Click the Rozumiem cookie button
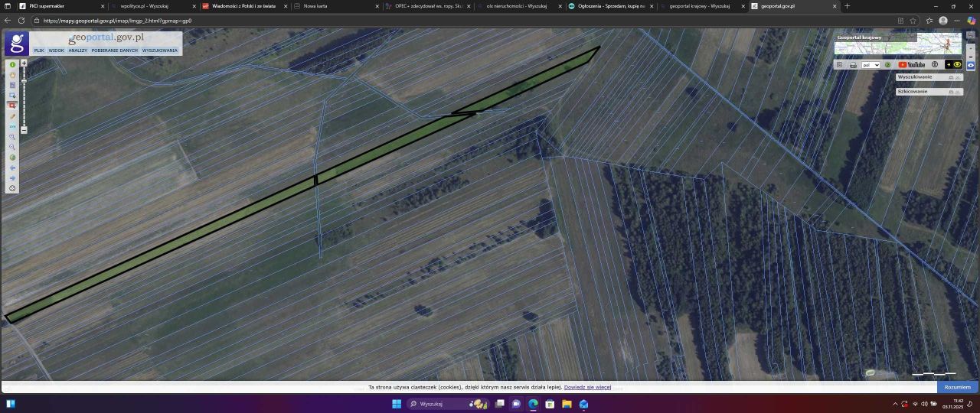980x413 pixels. [x=957, y=387]
